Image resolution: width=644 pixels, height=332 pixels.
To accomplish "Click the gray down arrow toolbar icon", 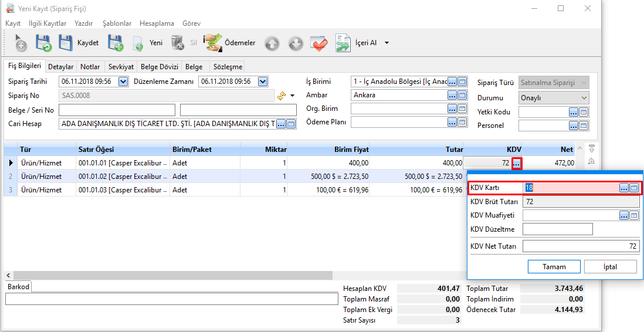I will (296, 43).
